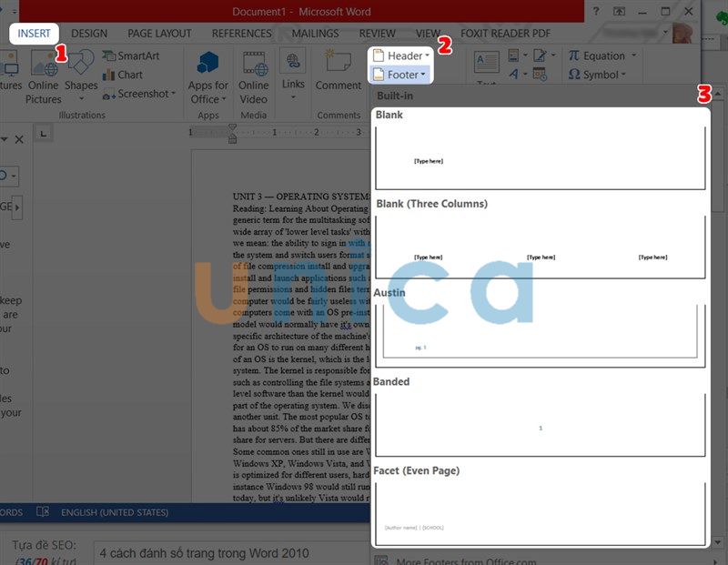Click the Comment icon
The width and height of the screenshot is (728, 565).
pyautogui.click(x=338, y=66)
